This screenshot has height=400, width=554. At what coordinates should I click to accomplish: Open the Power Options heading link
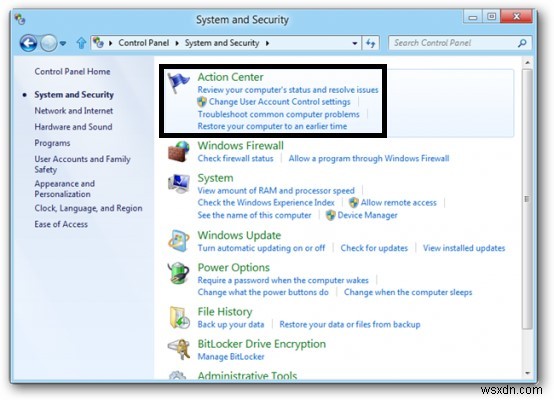coord(234,267)
